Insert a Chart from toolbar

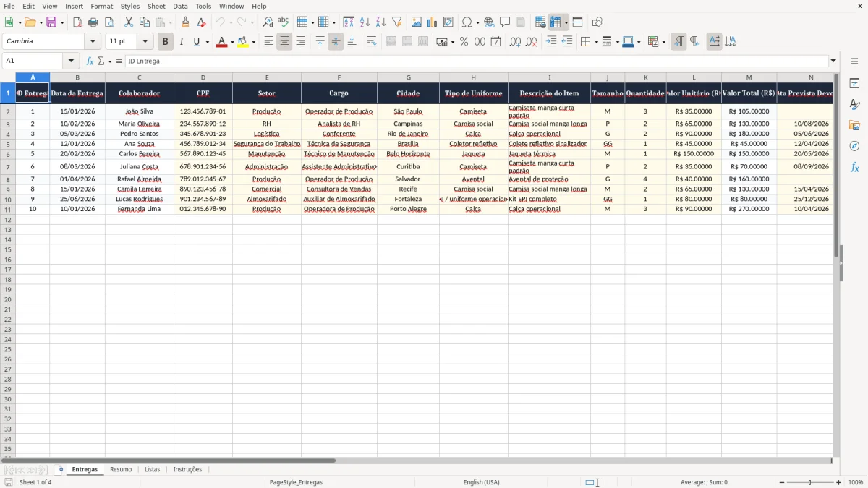[433, 22]
